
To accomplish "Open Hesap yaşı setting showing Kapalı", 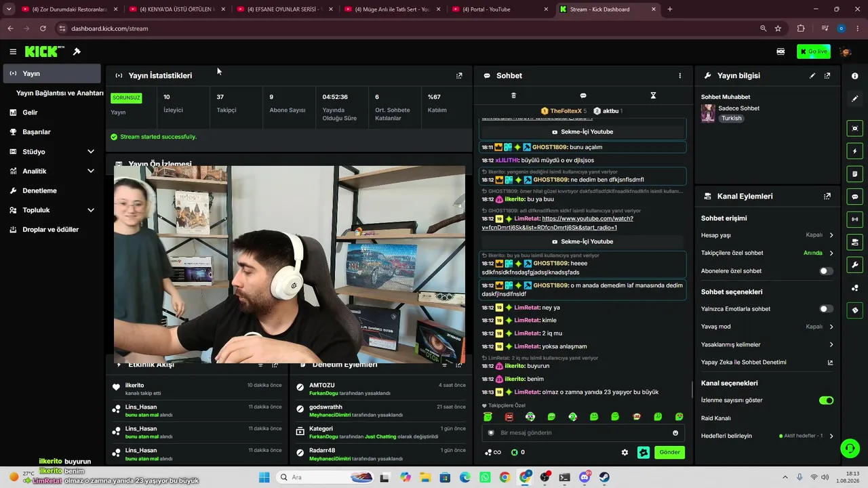I will (x=767, y=235).
